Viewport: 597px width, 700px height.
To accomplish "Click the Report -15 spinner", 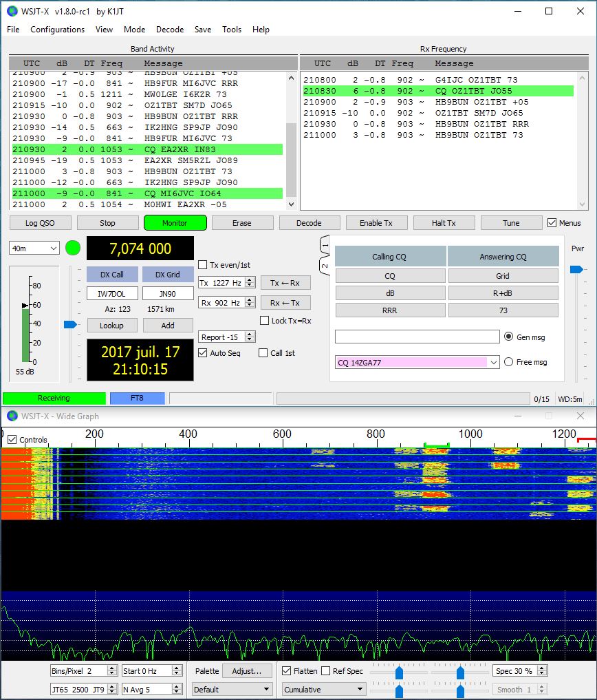I will 226,337.
